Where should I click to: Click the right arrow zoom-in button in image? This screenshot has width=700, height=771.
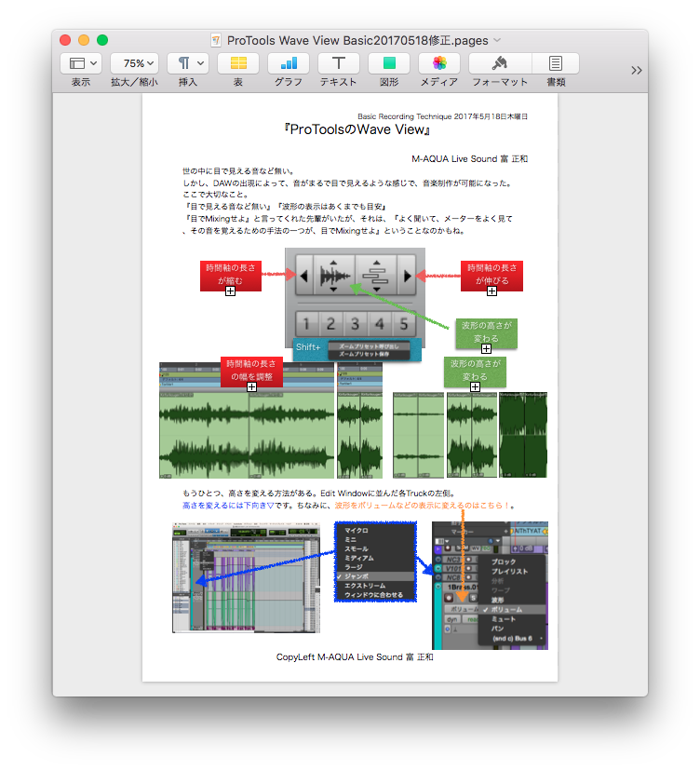click(407, 276)
